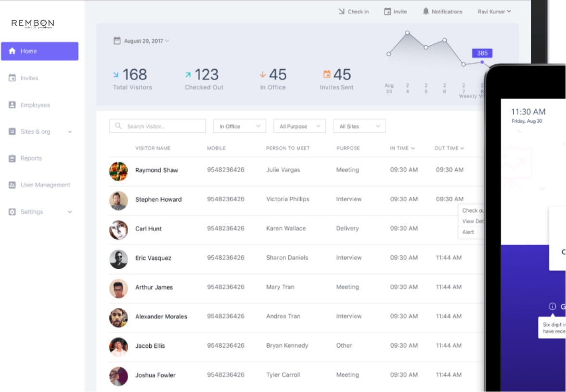Open the All Purpose filter dropdown
Image resolution: width=566 pixels, height=392 pixels.
(x=299, y=126)
